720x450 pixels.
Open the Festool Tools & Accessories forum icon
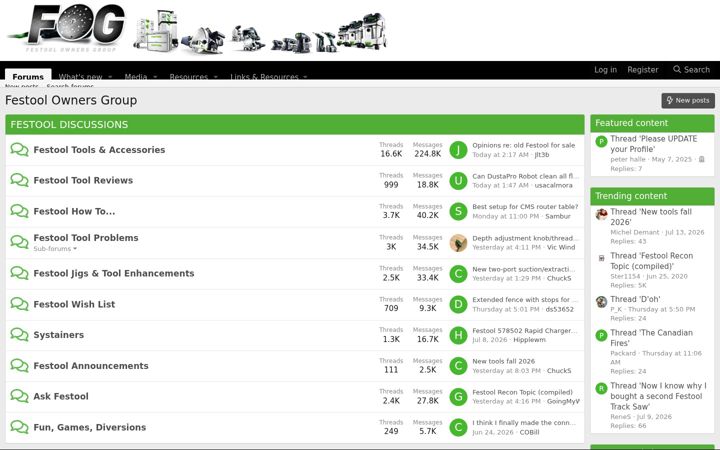tap(19, 150)
